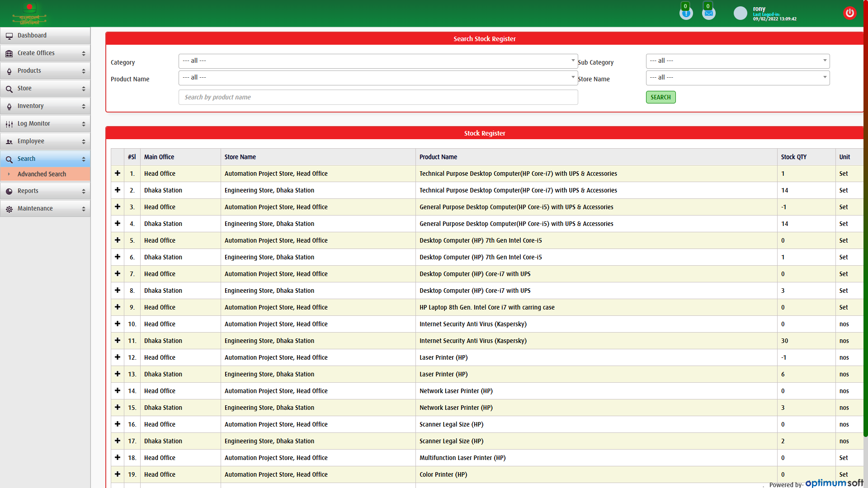
Task: Click 'Engineering Store, Dhaka Station' in row 4
Action: click(x=269, y=224)
